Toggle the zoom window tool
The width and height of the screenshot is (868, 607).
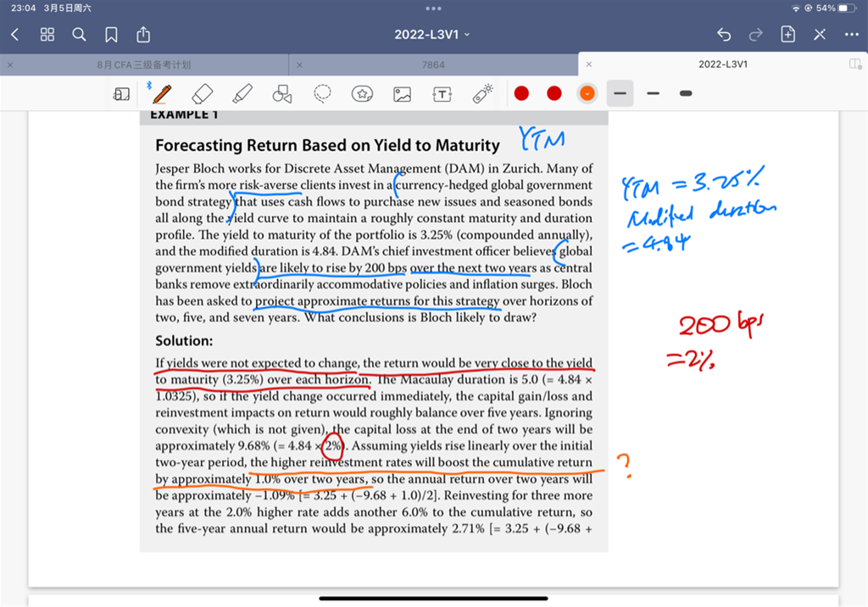[x=121, y=93]
